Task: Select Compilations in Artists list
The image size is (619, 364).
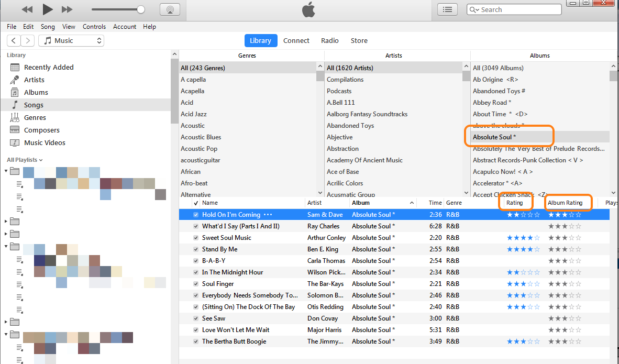Action: click(345, 80)
